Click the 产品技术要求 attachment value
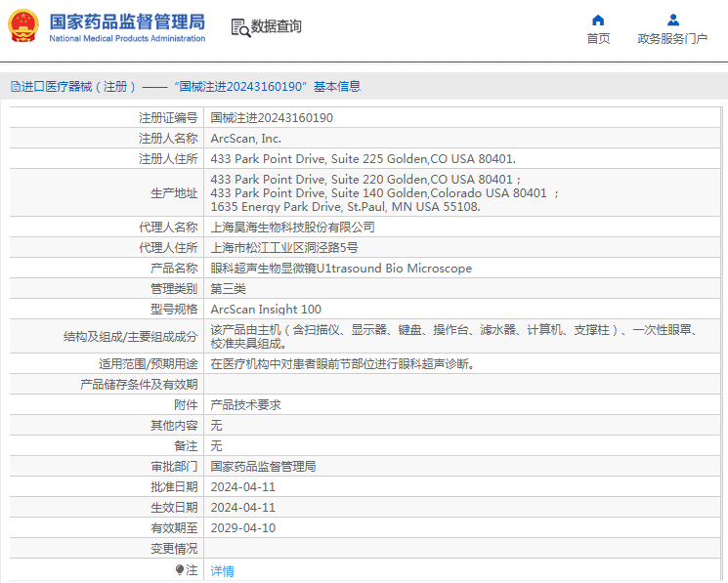The image size is (728, 583). 245,405
